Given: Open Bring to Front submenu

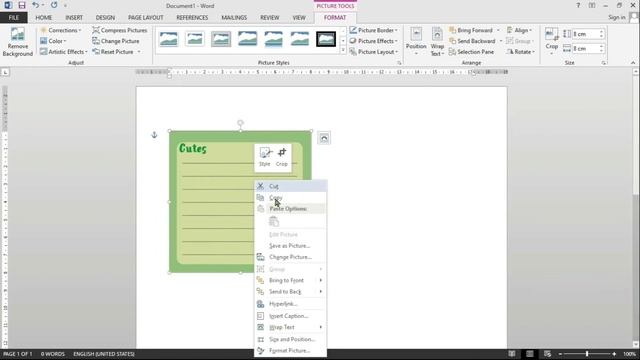Looking at the screenshot, I should [x=290, y=280].
